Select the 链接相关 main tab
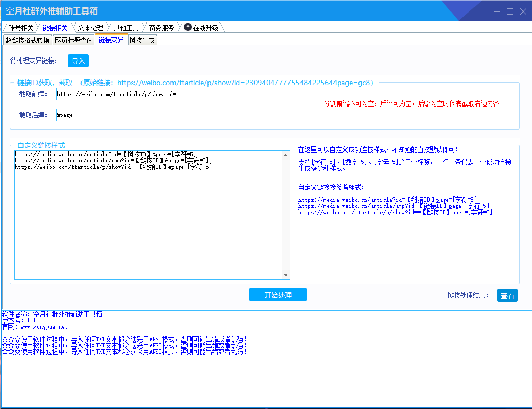This screenshot has width=532, height=409. point(55,28)
